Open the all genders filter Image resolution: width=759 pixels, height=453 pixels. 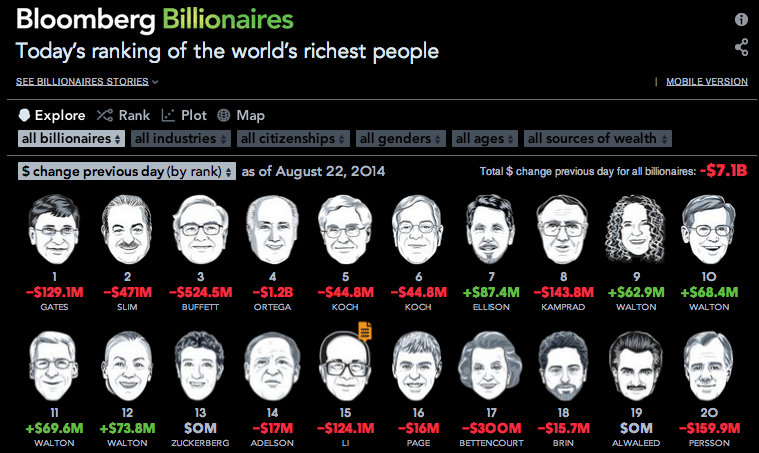coord(400,139)
